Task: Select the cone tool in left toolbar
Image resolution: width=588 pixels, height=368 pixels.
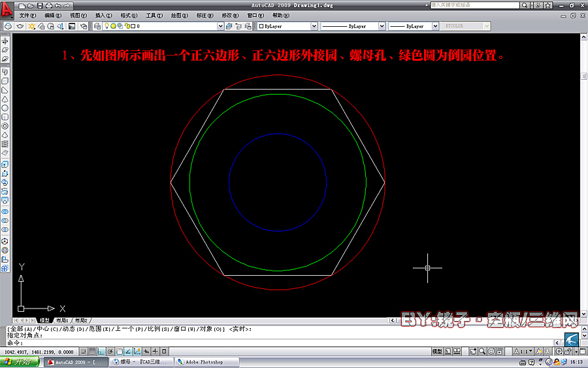Action: (x=5, y=99)
